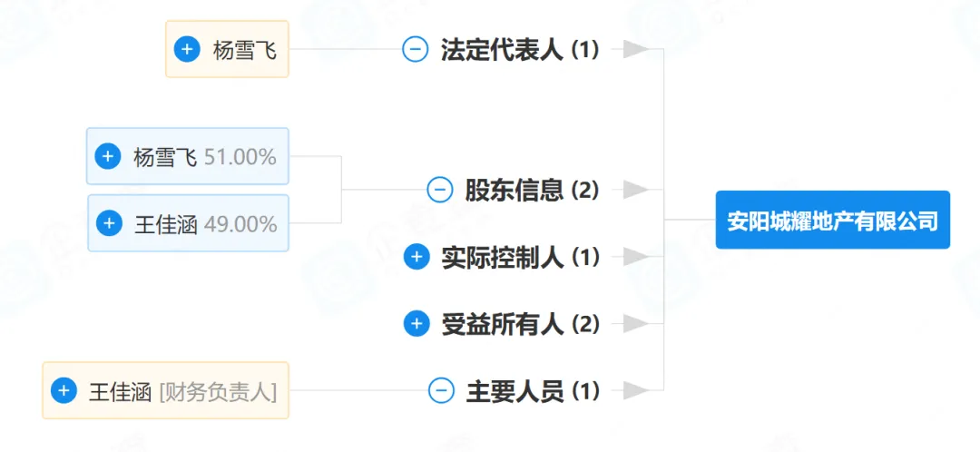Image resolution: width=980 pixels, height=452 pixels.
Task: Click plus icon beside 王佳涵 49.00%
Action: 109,223
